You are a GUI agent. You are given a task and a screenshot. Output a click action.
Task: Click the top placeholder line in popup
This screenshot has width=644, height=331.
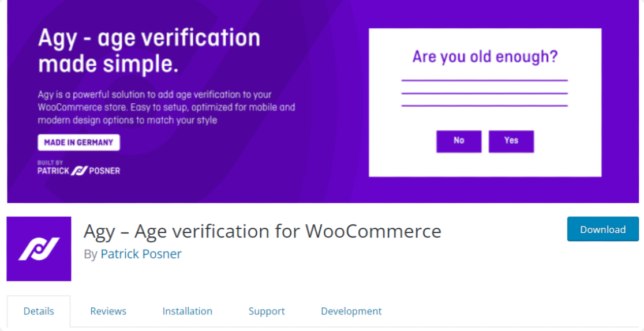(x=485, y=80)
